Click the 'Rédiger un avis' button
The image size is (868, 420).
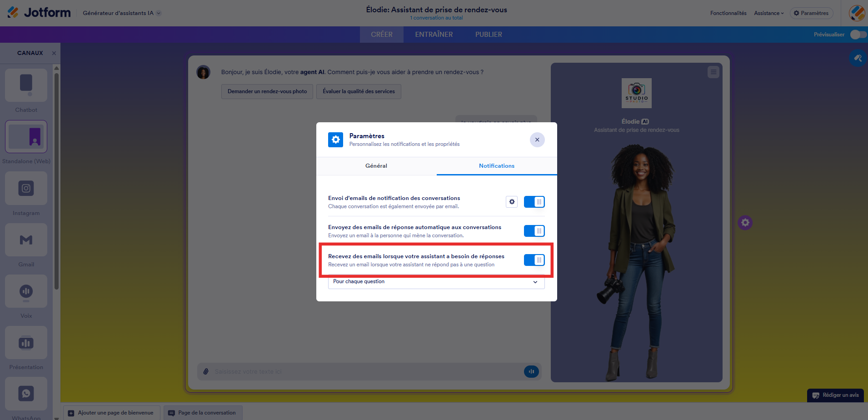[835, 395]
